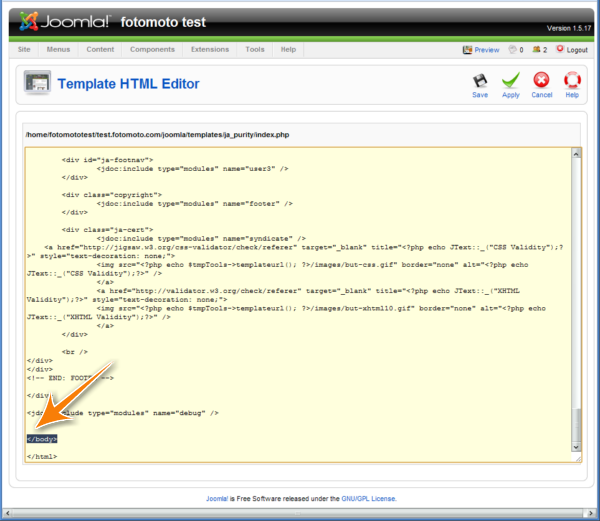Click the Joomla! footer link

point(217,498)
